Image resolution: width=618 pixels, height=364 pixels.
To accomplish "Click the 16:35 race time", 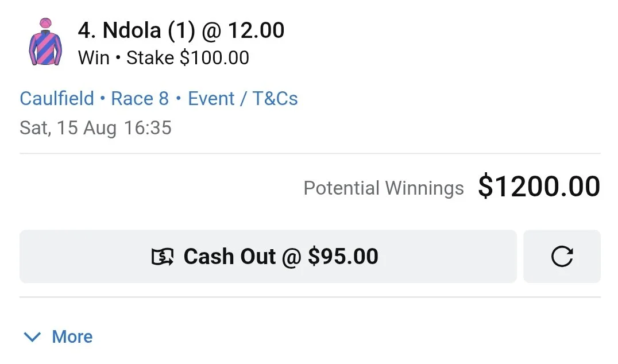I will [148, 127].
